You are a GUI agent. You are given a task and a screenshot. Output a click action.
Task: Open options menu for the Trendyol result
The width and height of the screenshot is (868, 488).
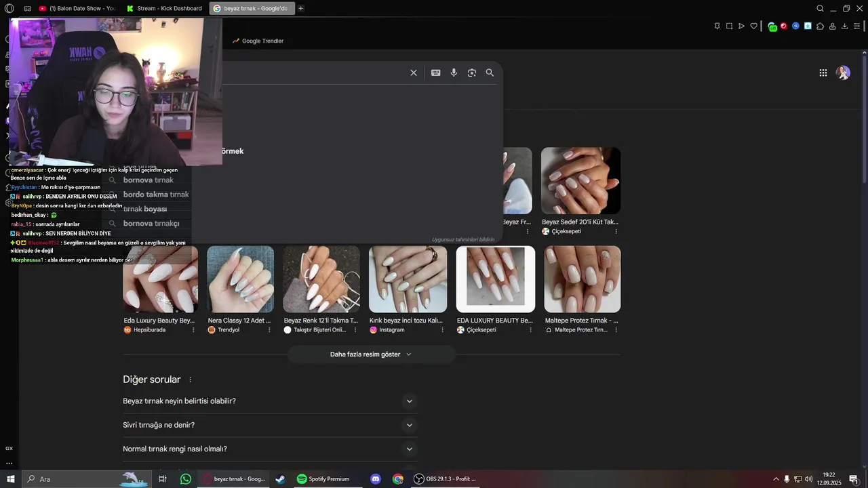(x=269, y=330)
